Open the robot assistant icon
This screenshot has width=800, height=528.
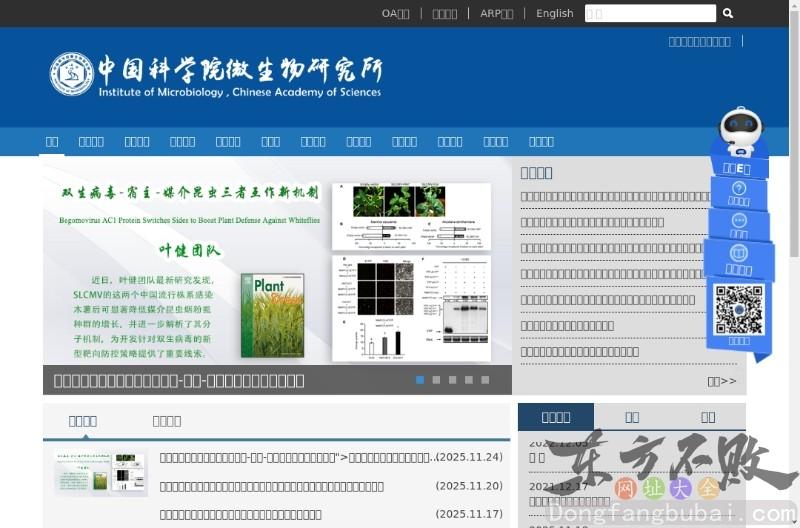741,132
